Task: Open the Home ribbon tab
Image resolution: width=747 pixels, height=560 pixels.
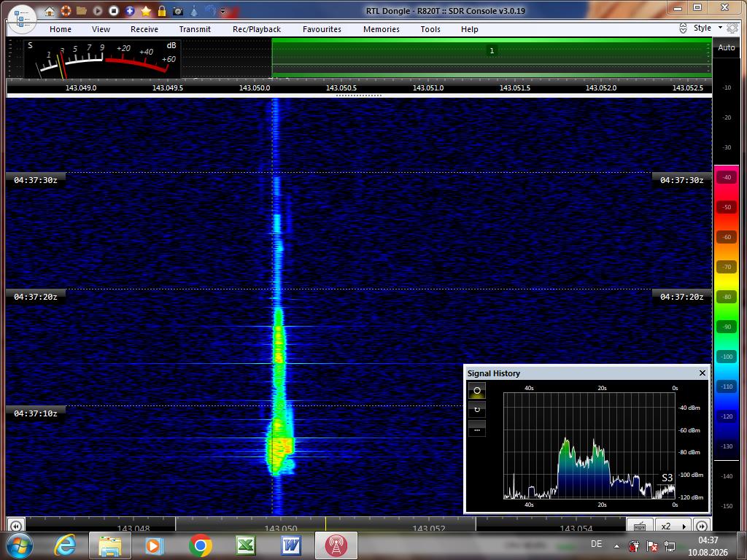Action: click(x=61, y=29)
